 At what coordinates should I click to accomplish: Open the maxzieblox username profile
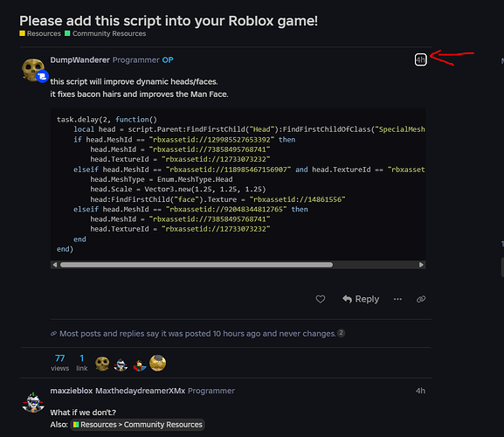[72, 391]
